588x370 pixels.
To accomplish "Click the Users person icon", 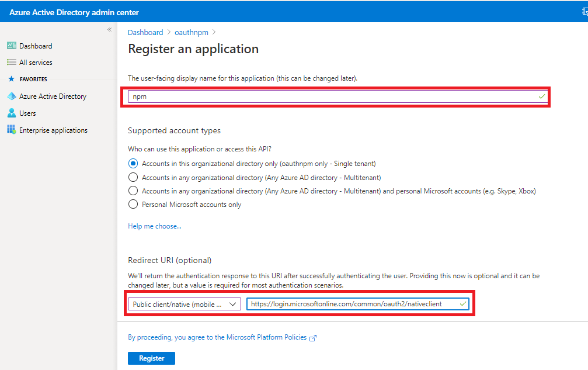I will [11, 113].
